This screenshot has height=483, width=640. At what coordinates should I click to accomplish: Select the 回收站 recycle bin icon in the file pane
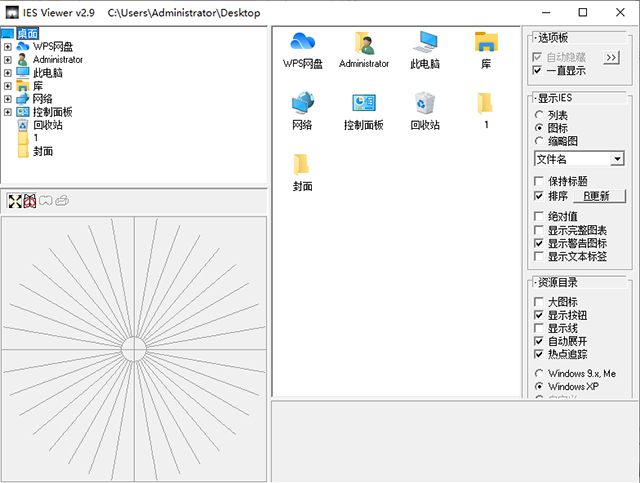[425, 103]
